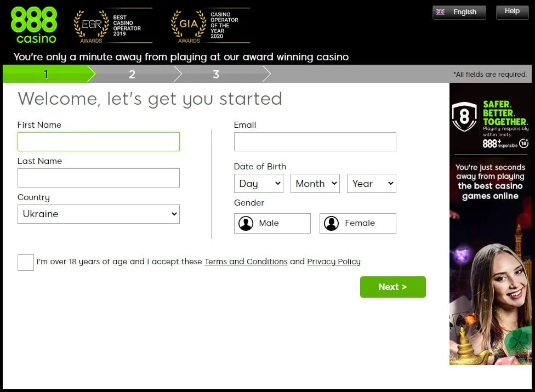Go to registration step 2

click(132, 74)
